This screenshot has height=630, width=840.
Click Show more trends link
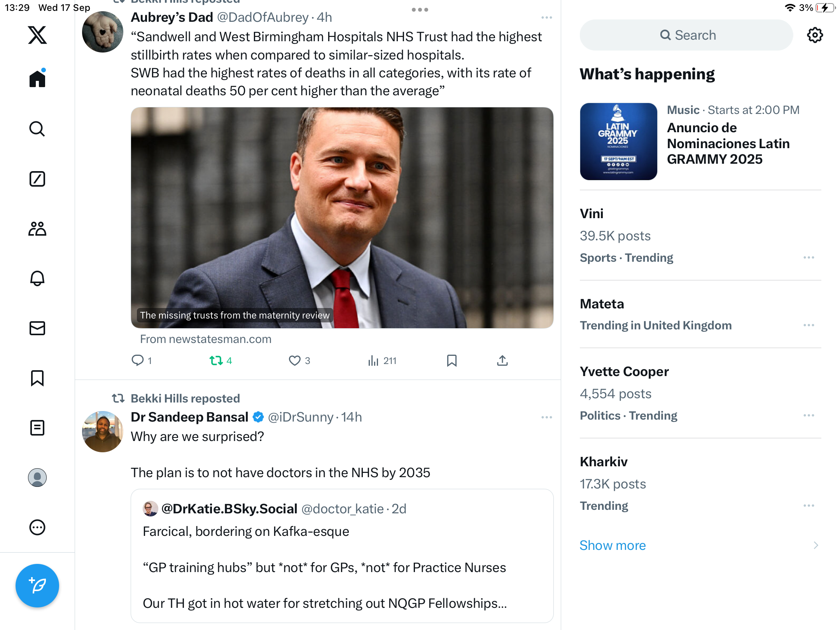(x=612, y=545)
